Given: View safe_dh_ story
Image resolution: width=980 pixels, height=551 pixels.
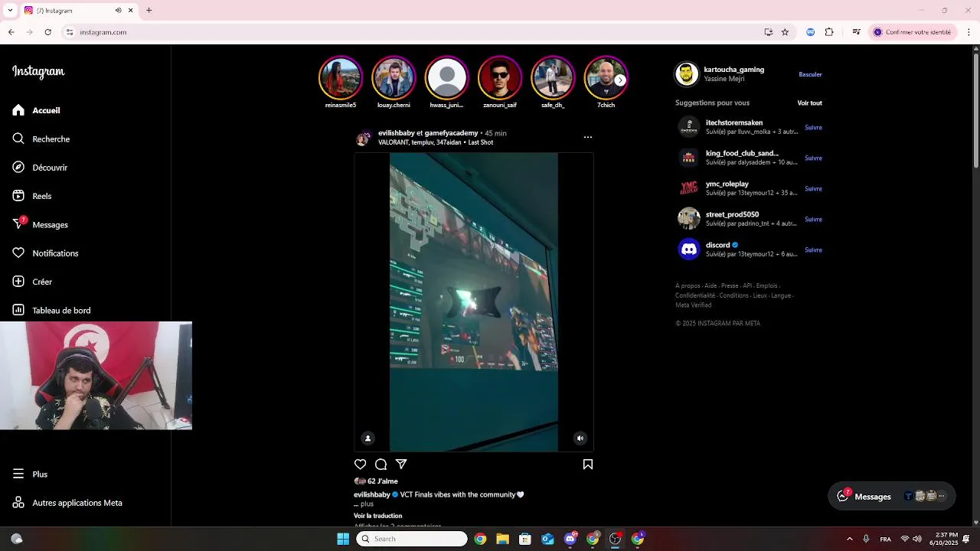Looking at the screenshot, I should pyautogui.click(x=553, y=78).
